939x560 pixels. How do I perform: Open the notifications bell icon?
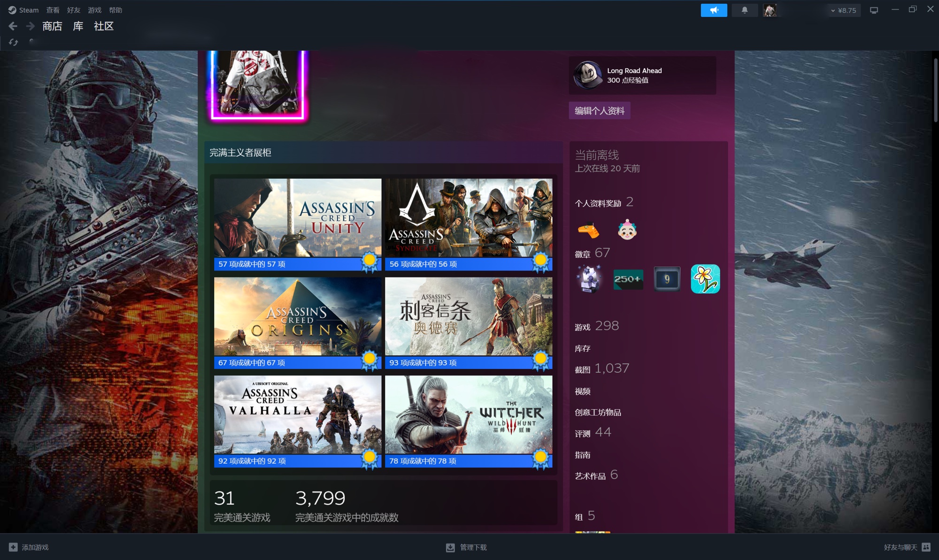[745, 10]
